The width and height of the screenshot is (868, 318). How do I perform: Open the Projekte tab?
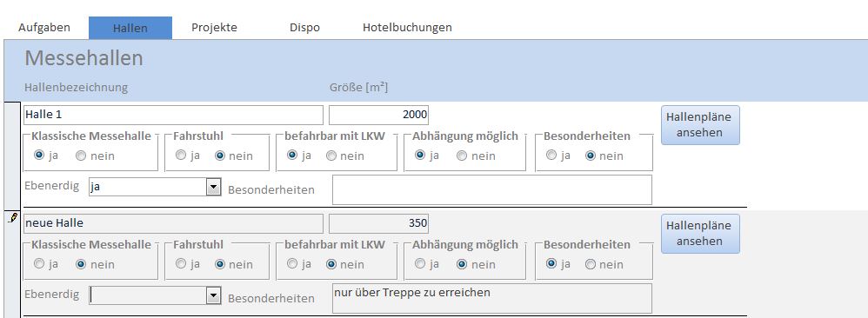[214, 27]
